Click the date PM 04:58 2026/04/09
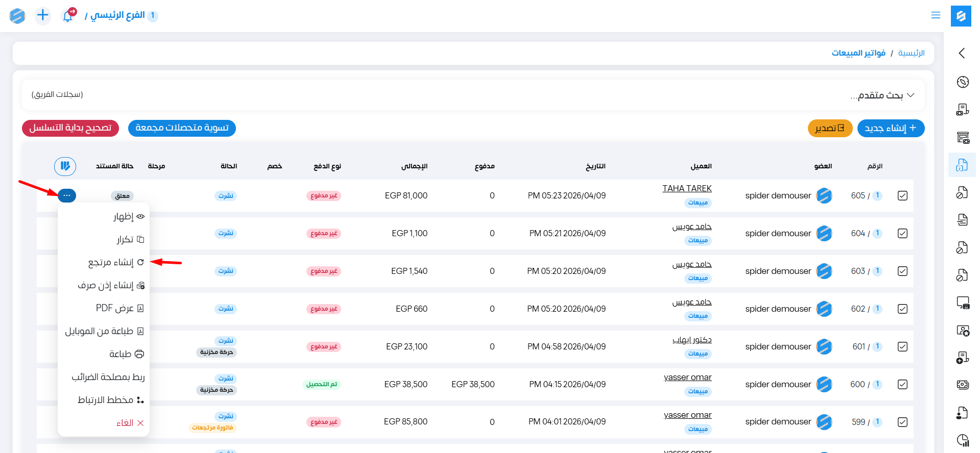This screenshot has height=453, width=980. pos(567,346)
